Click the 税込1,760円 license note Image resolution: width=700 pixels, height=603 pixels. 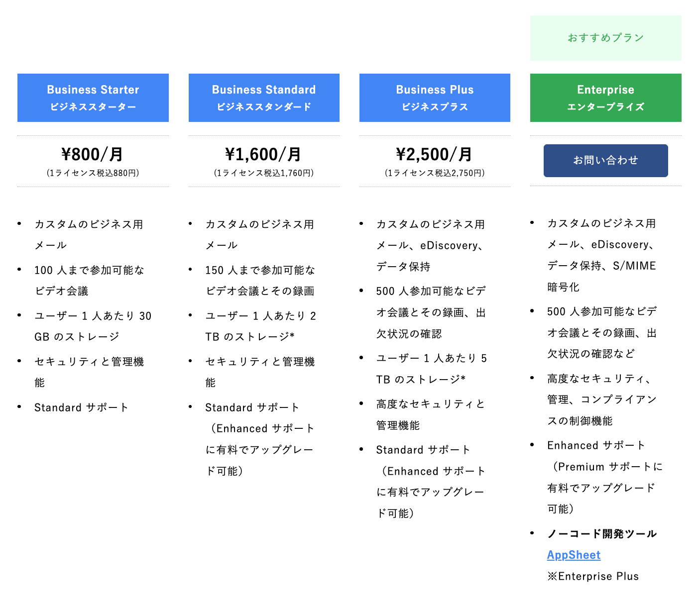pyautogui.click(x=264, y=173)
